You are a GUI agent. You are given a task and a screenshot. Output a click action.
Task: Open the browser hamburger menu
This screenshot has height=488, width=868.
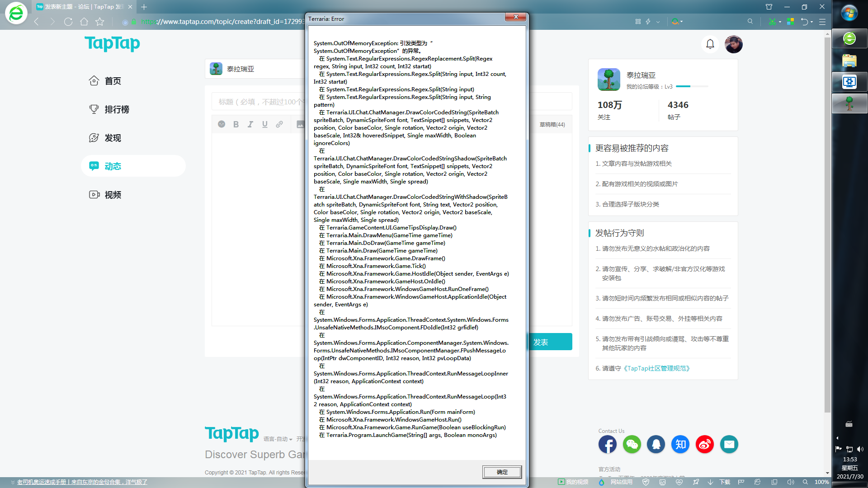[822, 22]
